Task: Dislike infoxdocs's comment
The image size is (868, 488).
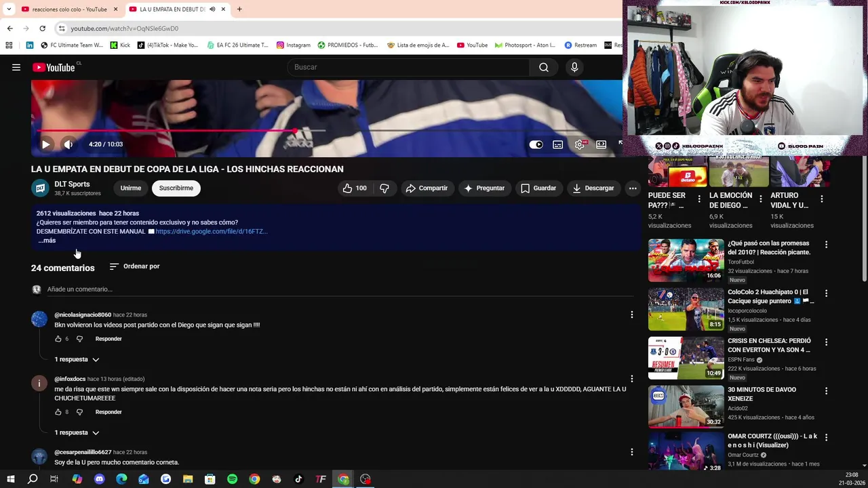Action: coord(79,412)
